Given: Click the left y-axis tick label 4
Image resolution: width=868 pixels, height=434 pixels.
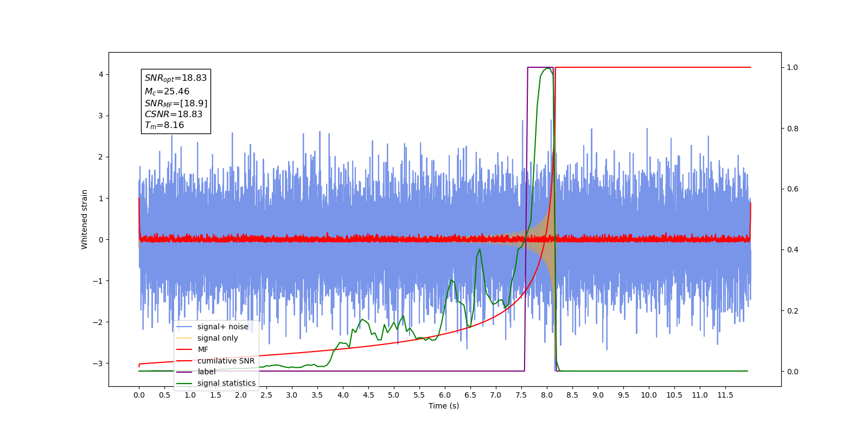Looking at the screenshot, I should 101,74.
